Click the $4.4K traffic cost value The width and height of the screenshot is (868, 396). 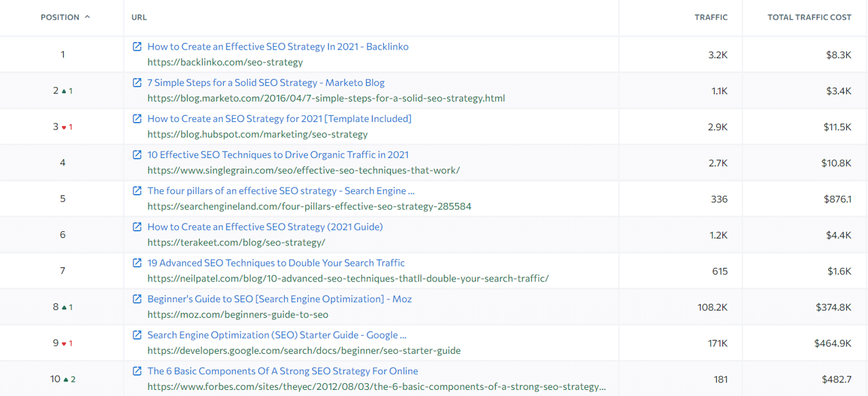coord(839,235)
